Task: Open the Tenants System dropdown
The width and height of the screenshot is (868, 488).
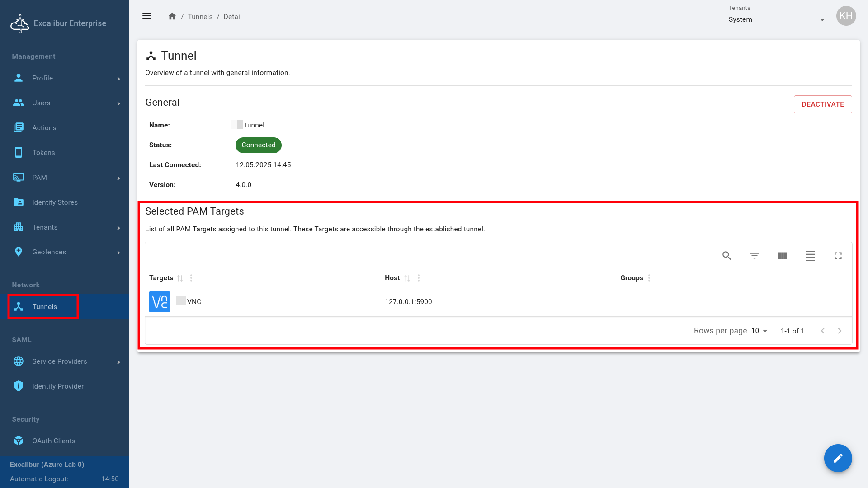Action: point(778,19)
